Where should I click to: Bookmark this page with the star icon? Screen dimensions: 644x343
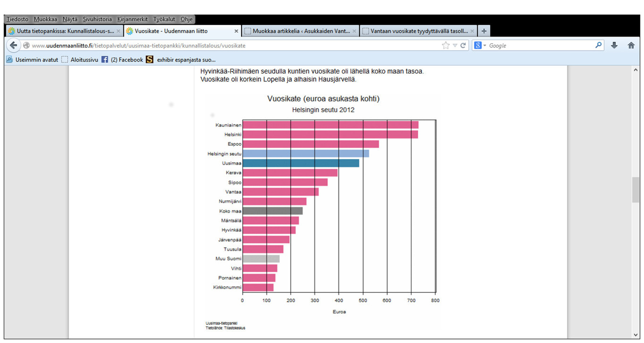445,45
